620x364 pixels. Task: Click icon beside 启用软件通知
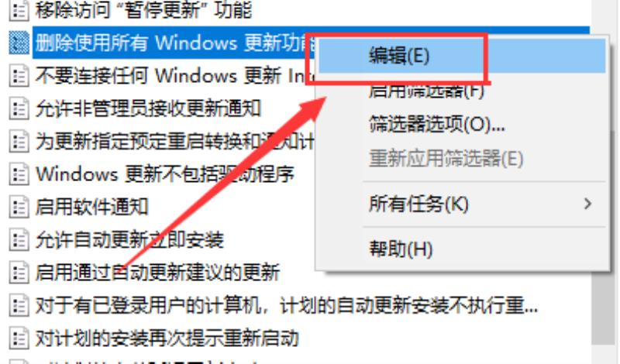pyautogui.click(x=19, y=207)
